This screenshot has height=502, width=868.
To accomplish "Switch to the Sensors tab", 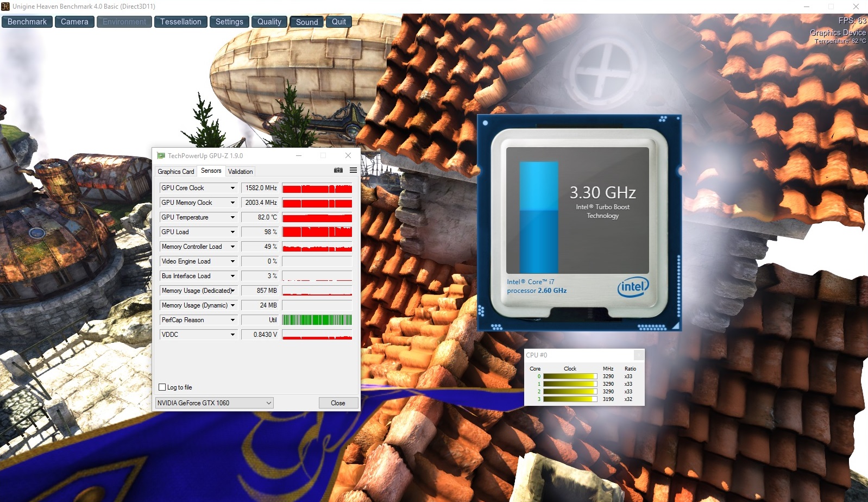I will (211, 171).
